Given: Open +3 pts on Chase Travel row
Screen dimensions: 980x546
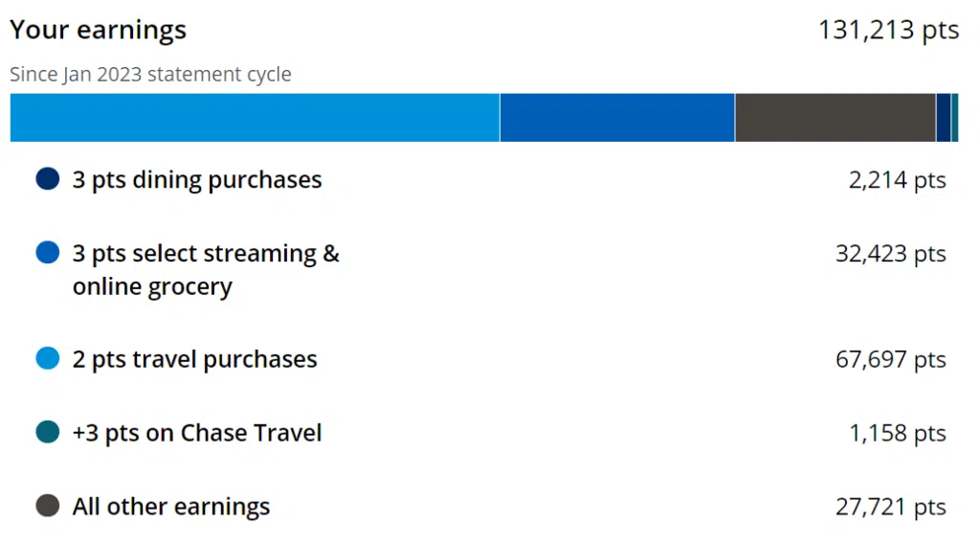Looking at the screenshot, I should pos(491,433).
